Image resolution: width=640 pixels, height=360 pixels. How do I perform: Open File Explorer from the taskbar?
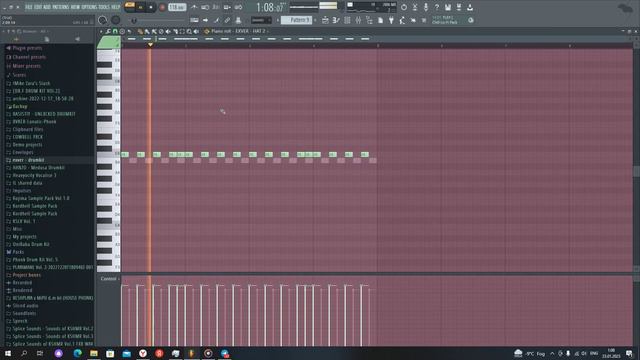[94, 353]
